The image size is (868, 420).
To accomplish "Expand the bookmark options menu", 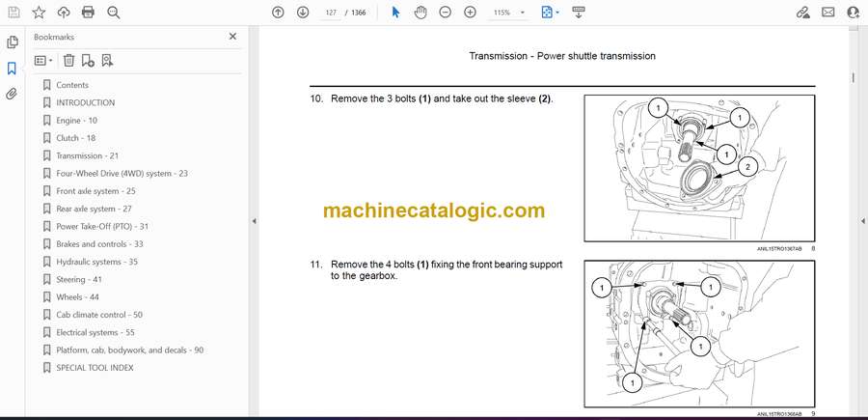I will tap(43, 60).
